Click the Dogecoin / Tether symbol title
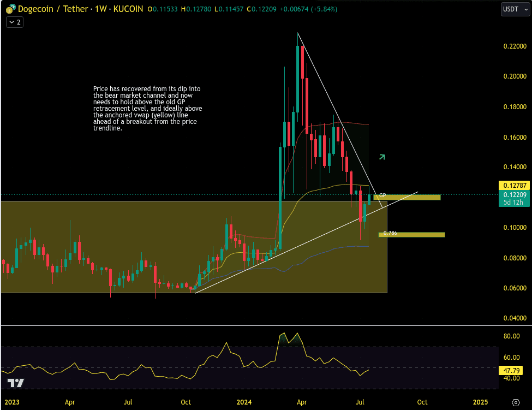 (53, 9)
